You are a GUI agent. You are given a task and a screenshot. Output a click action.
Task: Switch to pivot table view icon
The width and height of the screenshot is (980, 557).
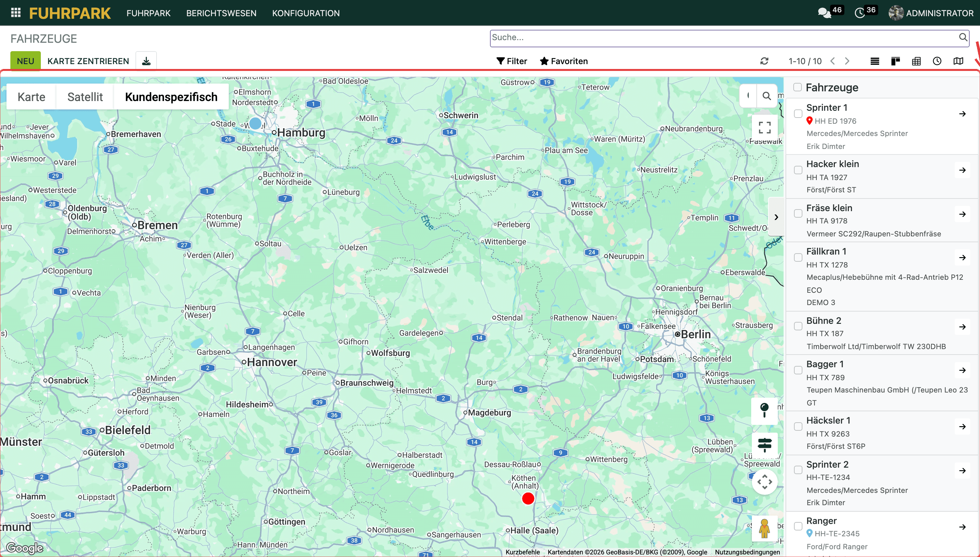[916, 61]
